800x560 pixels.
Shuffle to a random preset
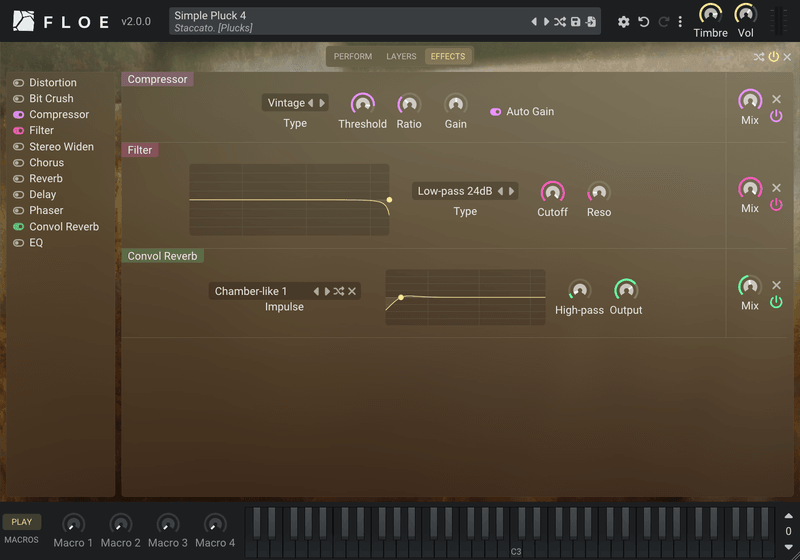pos(560,21)
